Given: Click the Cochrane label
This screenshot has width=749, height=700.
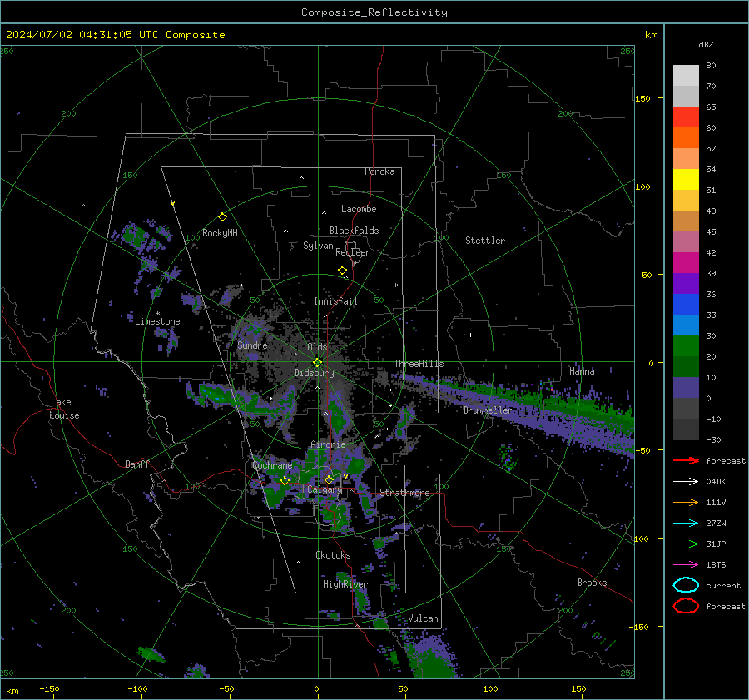Looking at the screenshot, I should coord(272,465).
